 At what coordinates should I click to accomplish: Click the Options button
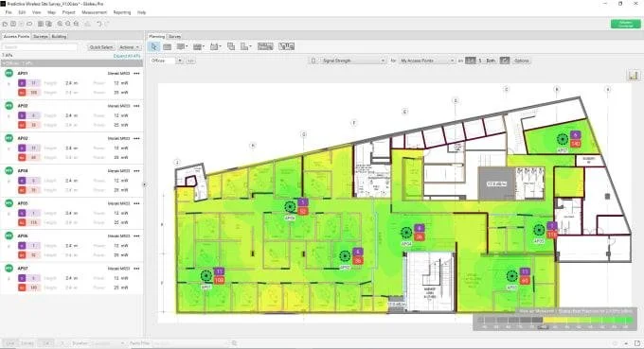(522, 61)
